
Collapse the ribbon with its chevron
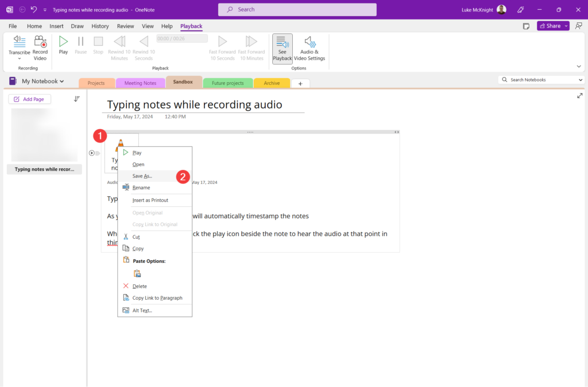tap(579, 66)
